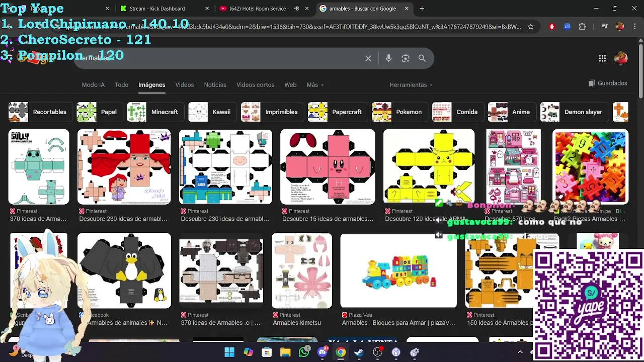The width and height of the screenshot is (644, 362).
Task: Filter images by 'Papel' chip
Action: coord(100,112)
